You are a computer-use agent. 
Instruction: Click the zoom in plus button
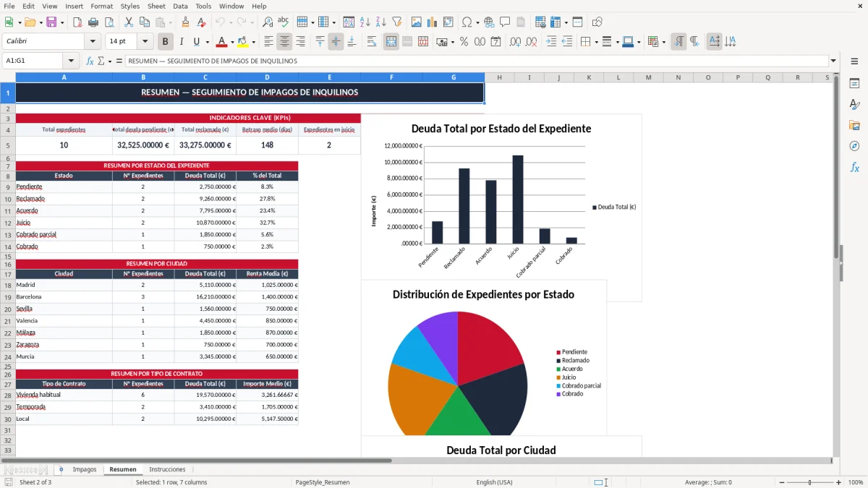point(839,482)
